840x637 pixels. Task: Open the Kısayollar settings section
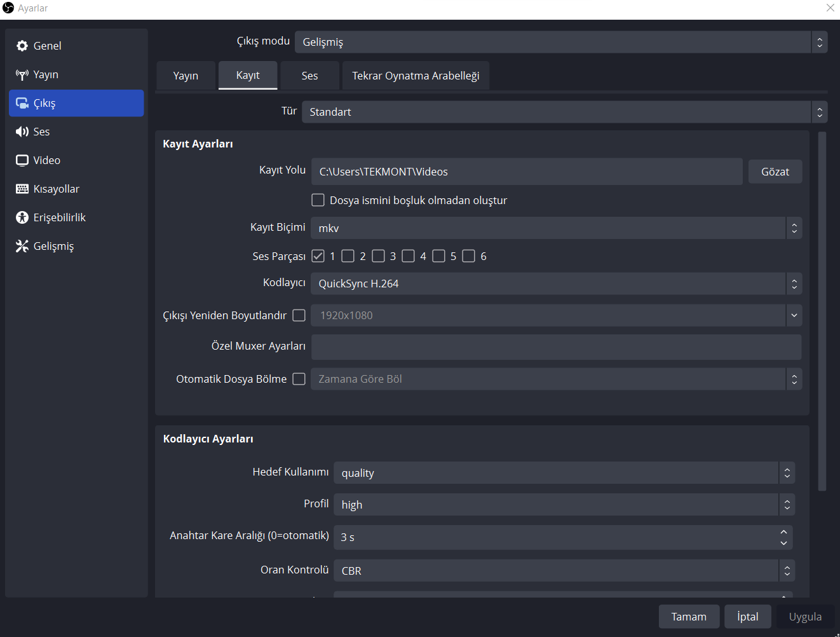[76, 189]
